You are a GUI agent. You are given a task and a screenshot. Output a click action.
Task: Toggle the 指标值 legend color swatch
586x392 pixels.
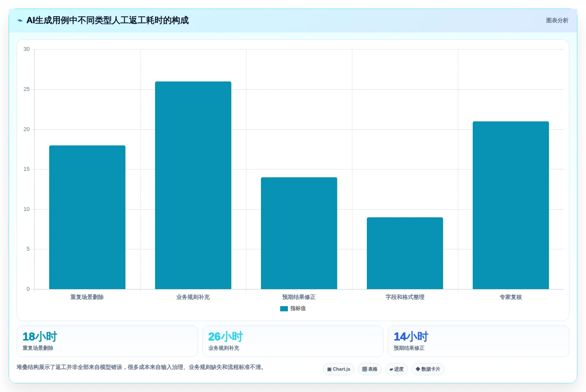[x=284, y=309]
